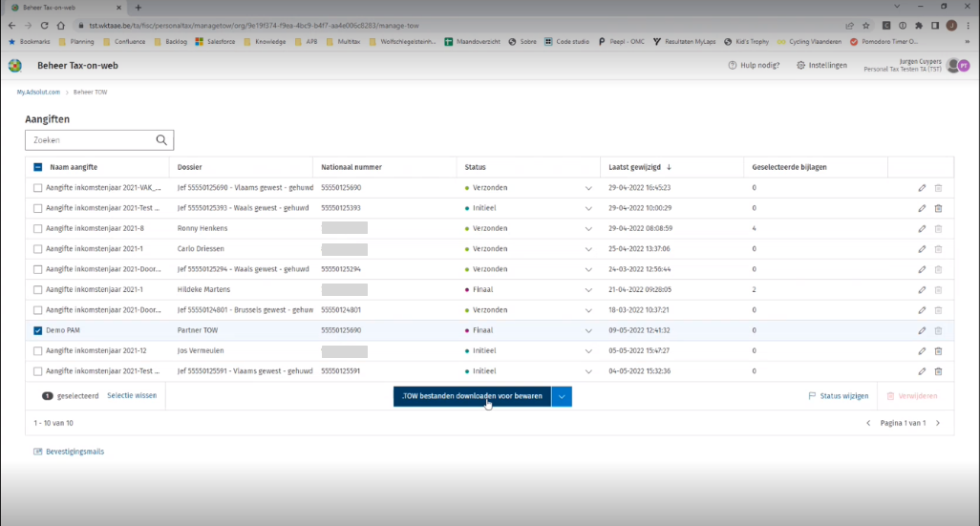980x526 pixels.
Task: Toggle the select-all checkbox in table header
Action: click(x=38, y=167)
